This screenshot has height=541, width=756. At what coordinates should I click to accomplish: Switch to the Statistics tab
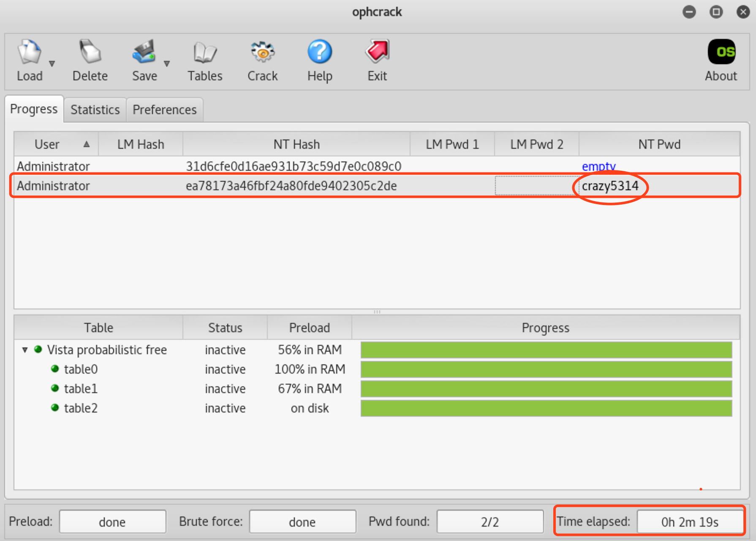click(x=95, y=110)
